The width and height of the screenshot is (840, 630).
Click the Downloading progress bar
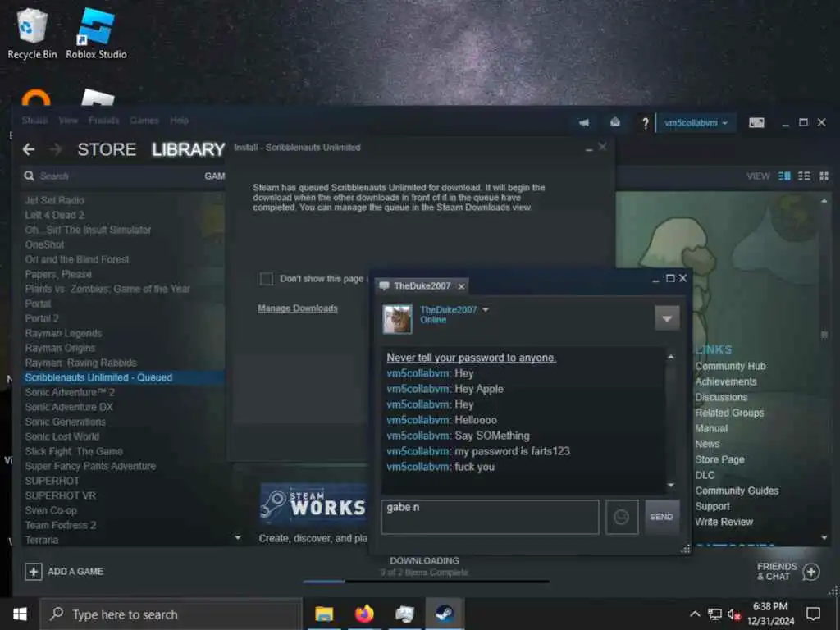coord(426,581)
